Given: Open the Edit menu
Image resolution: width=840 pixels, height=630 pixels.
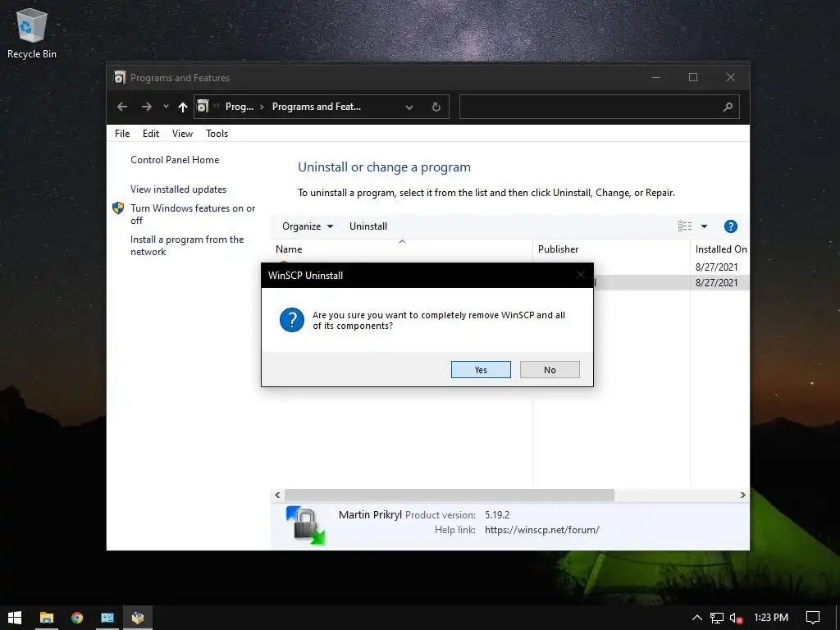Looking at the screenshot, I should coord(151,134).
